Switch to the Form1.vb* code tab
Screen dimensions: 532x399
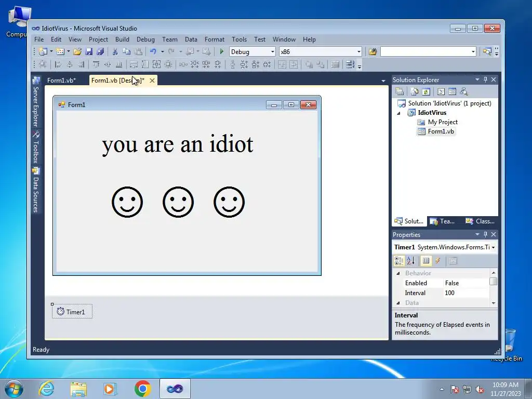coord(61,81)
